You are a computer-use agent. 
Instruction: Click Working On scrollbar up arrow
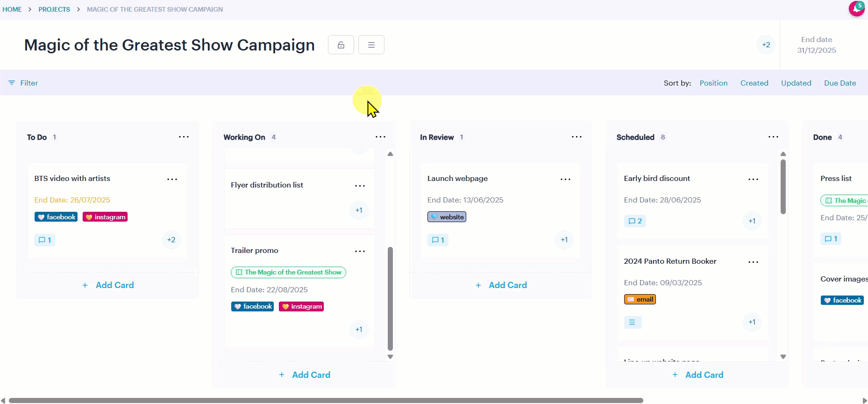tap(391, 154)
